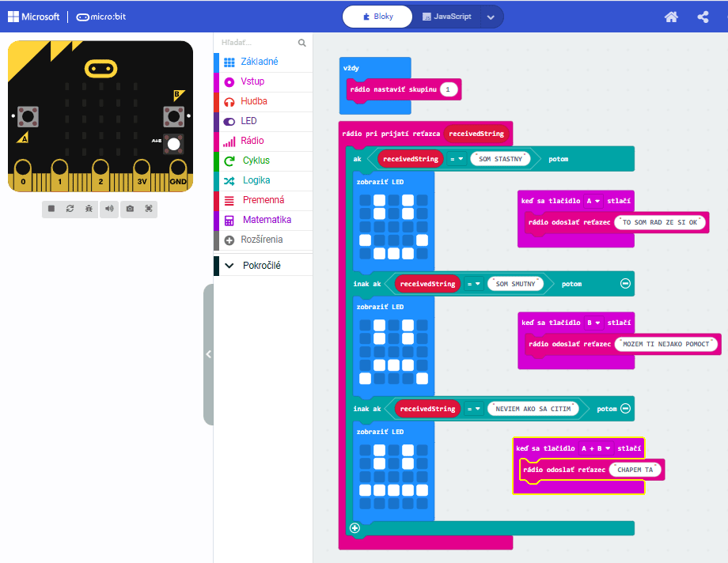Enable debug mode with the bug icon
Screen dimensions: 728x563
89,209
